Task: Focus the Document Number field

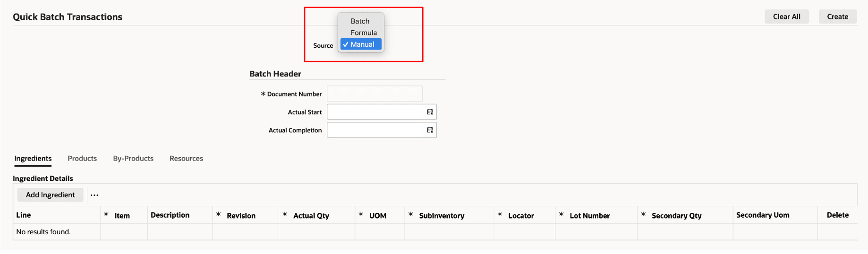Action: 374,94
